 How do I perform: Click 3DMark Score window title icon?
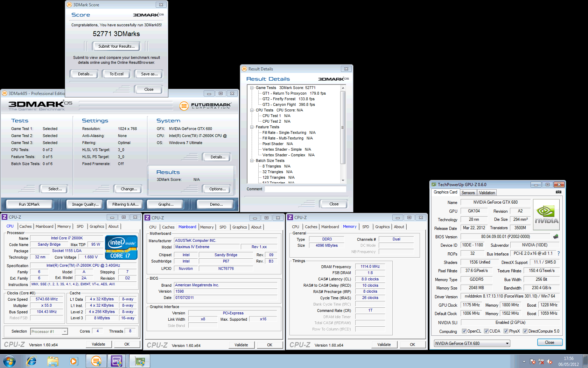69,5
